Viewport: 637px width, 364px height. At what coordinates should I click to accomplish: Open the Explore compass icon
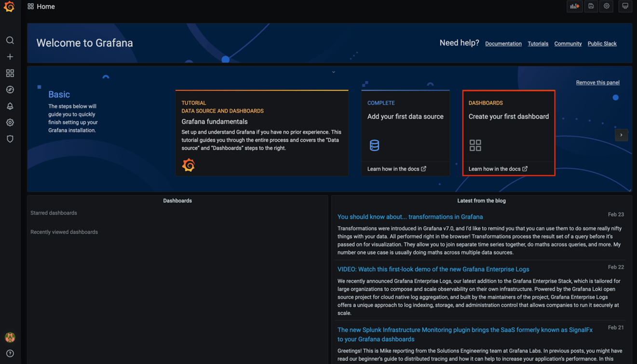[10, 90]
